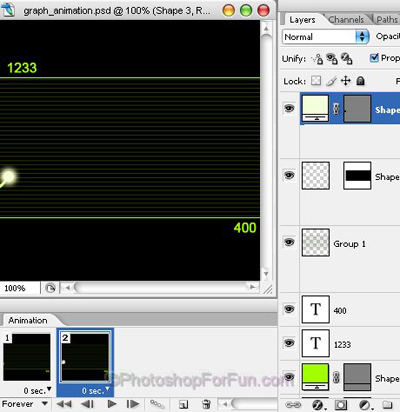Play the animation
This screenshot has width=400, height=412.
tap(112, 404)
